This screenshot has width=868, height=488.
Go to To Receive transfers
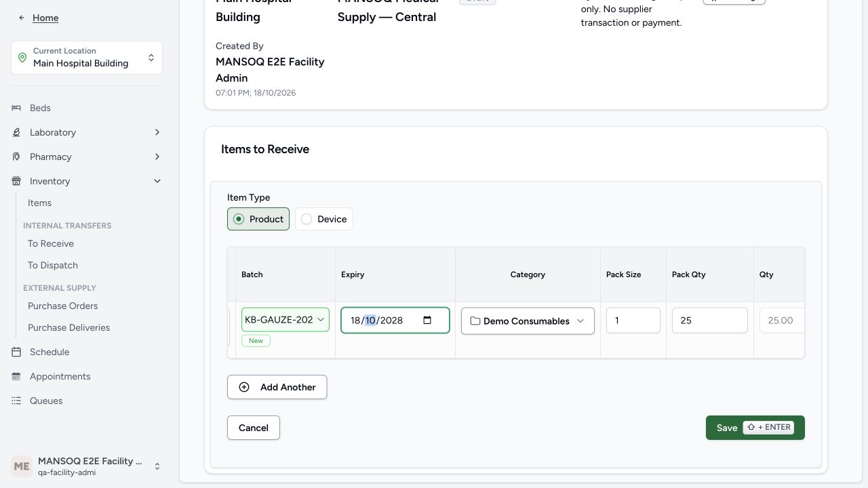[x=51, y=243]
